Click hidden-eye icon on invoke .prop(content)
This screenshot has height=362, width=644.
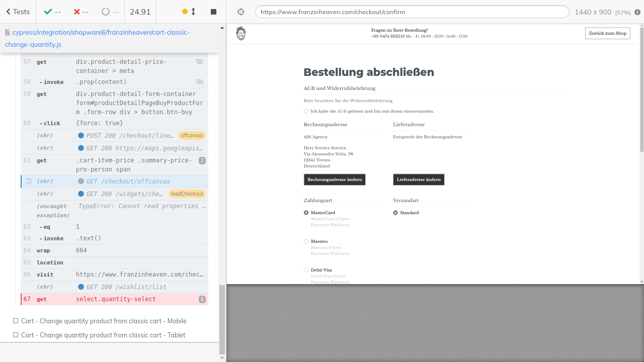pos(199,82)
